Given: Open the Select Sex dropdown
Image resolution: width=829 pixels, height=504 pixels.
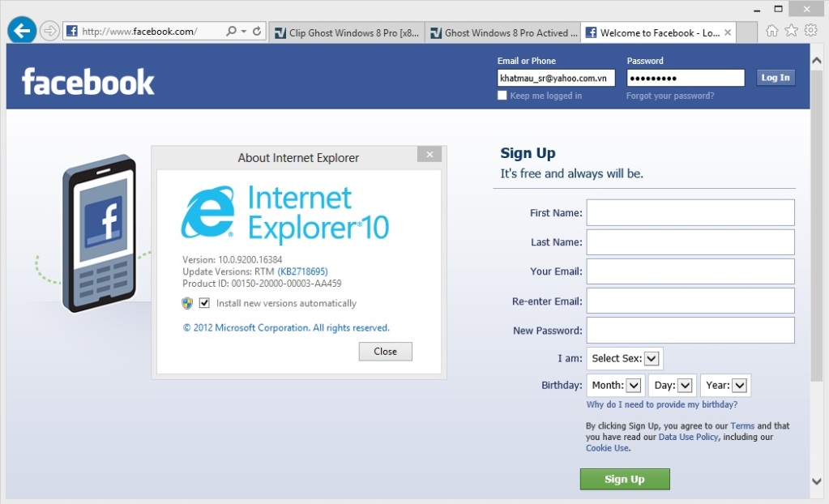Looking at the screenshot, I should [625, 359].
